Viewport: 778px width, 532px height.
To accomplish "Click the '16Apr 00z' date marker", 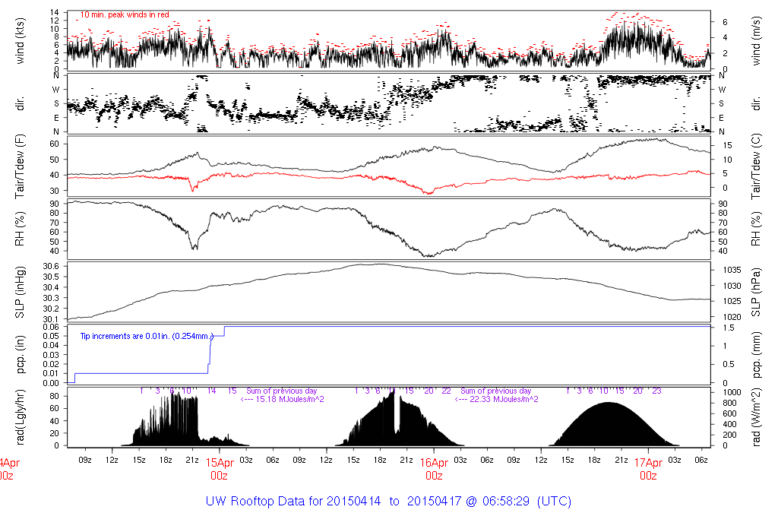I will [434, 469].
